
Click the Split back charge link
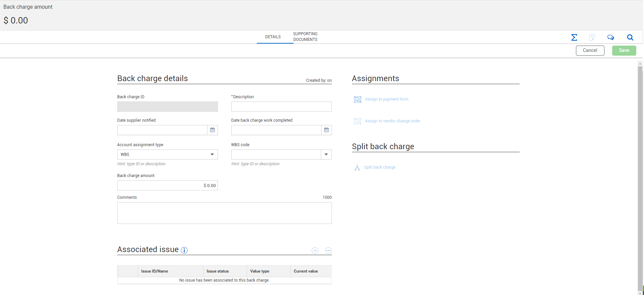[x=379, y=167]
